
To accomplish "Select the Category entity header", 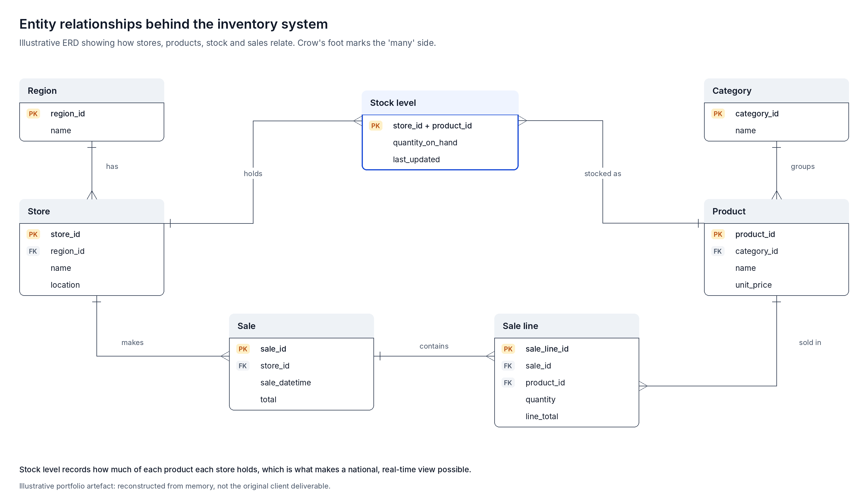I will (776, 91).
